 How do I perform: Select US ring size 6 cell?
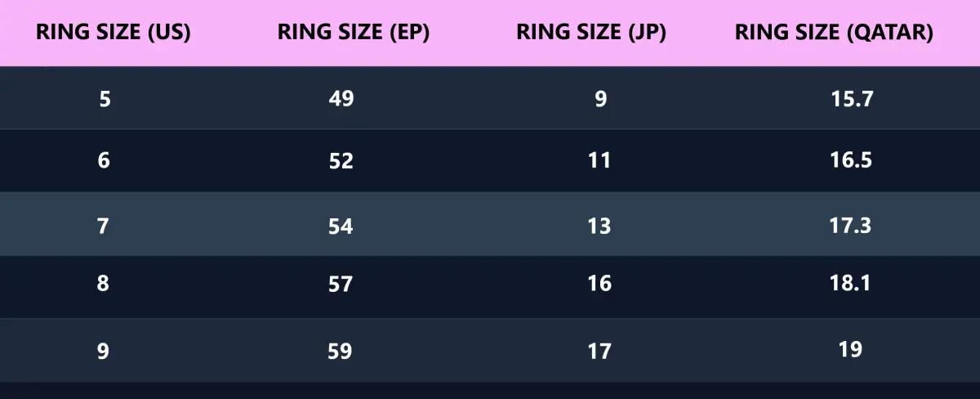click(x=104, y=160)
